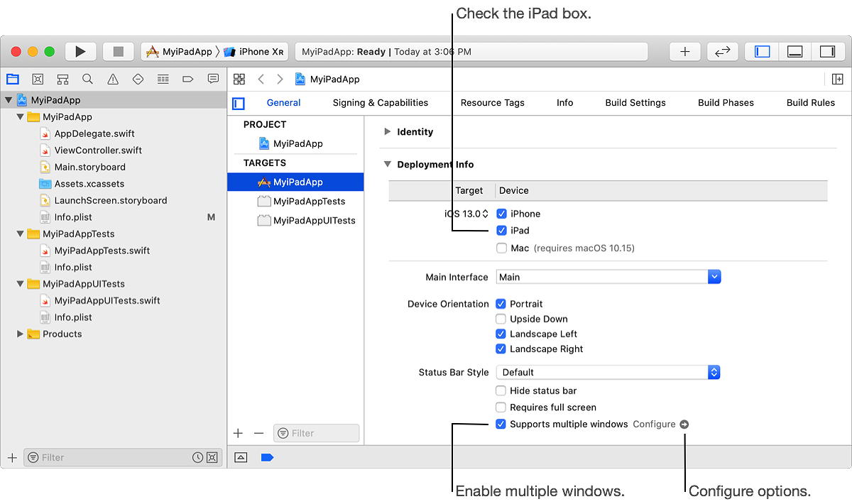852x504 pixels.
Task: Go forward with the right chevron
Action: [x=280, y=79]
